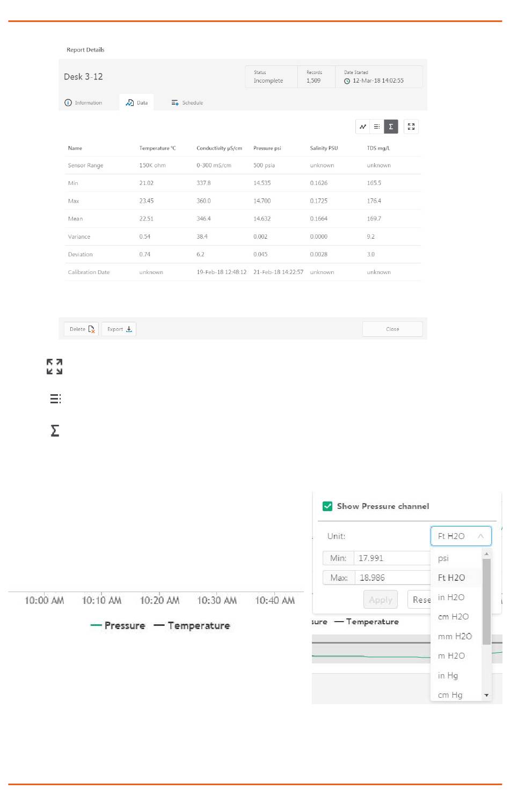The width and height of the screenshot is (510, 812).
Task: Open the Data tab
Action: pyautogui.click(x=136, y=102)
